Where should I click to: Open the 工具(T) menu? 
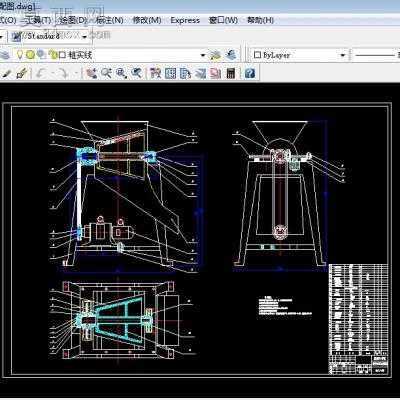tap(38, 21)
